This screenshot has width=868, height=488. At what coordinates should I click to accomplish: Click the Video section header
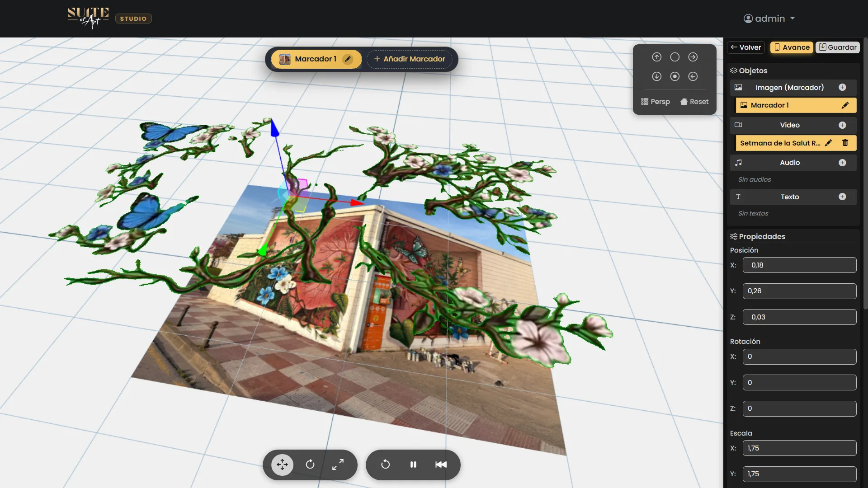[x=793, y=125]
